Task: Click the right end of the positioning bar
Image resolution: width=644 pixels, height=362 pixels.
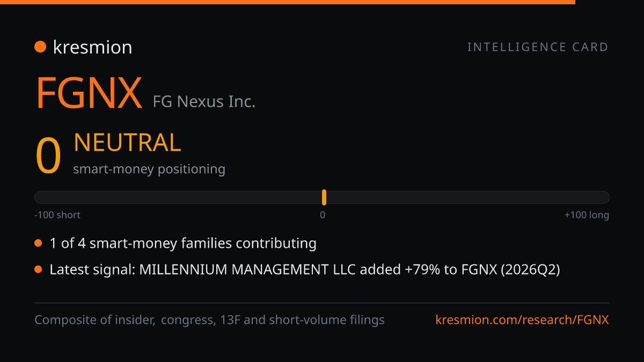Action: click(x=605, y=197)
